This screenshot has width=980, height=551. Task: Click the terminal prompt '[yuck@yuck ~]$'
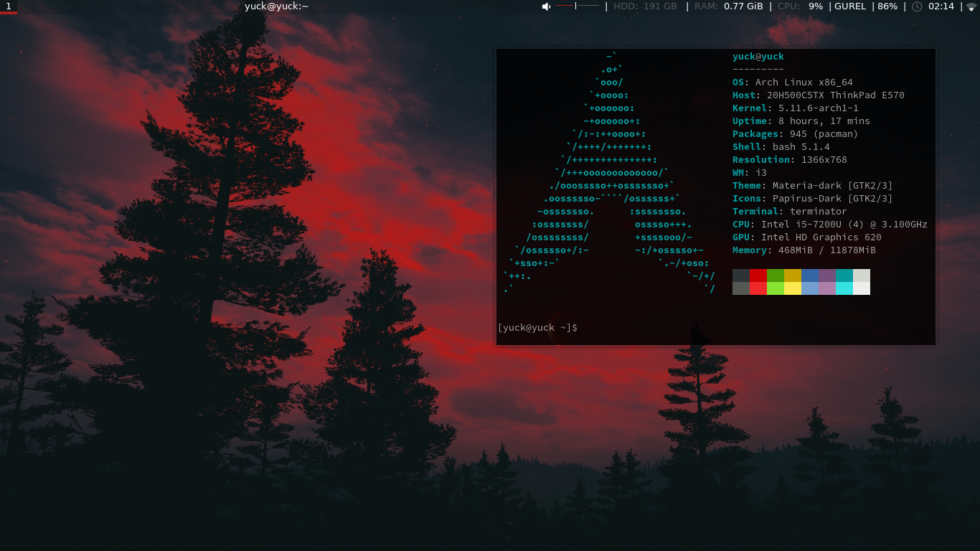point(537,328)
